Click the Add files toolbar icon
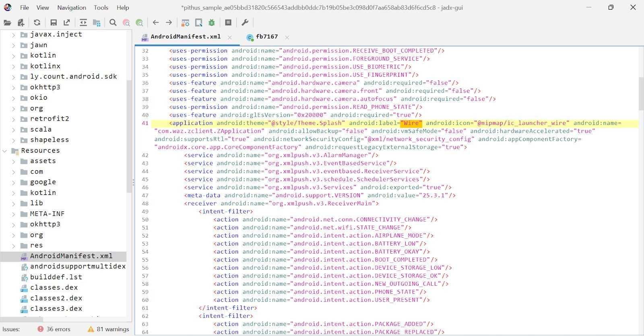Screen dimensions: 644x336 pos(21,23)
